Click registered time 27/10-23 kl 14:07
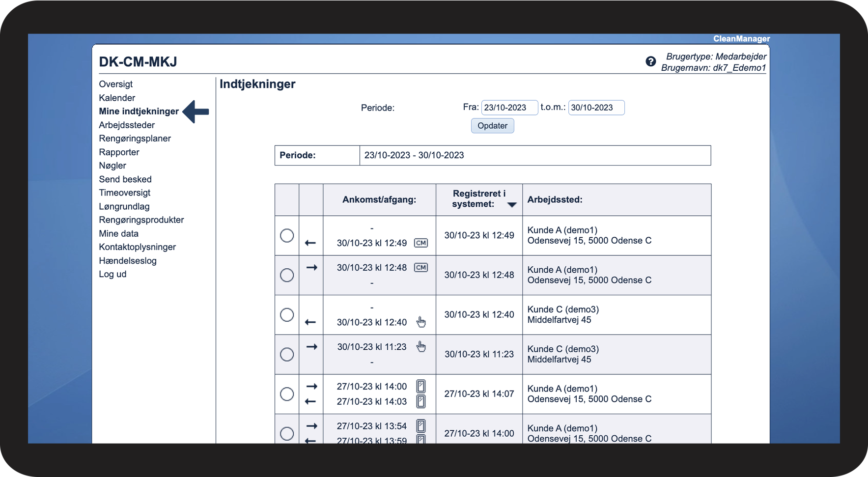 pyautogui.click(x=479, y=394)
